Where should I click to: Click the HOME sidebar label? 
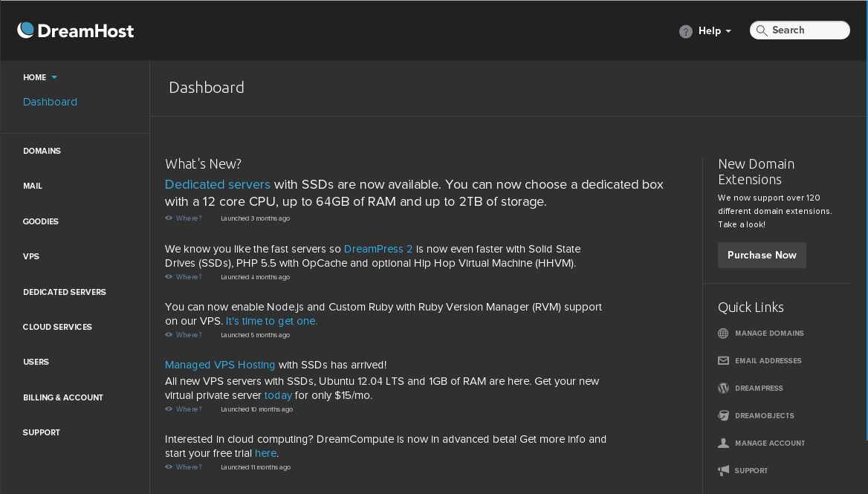coord(34,77)
